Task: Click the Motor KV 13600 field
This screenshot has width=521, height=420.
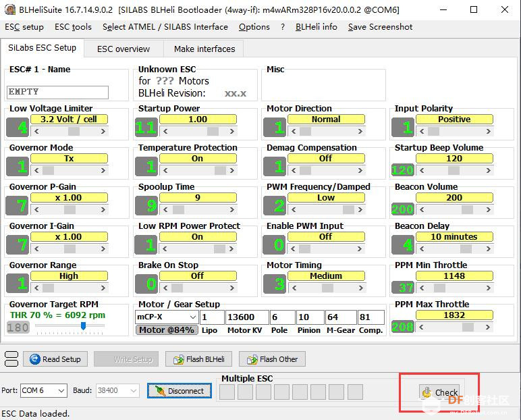Action: [x=247, y=317]
